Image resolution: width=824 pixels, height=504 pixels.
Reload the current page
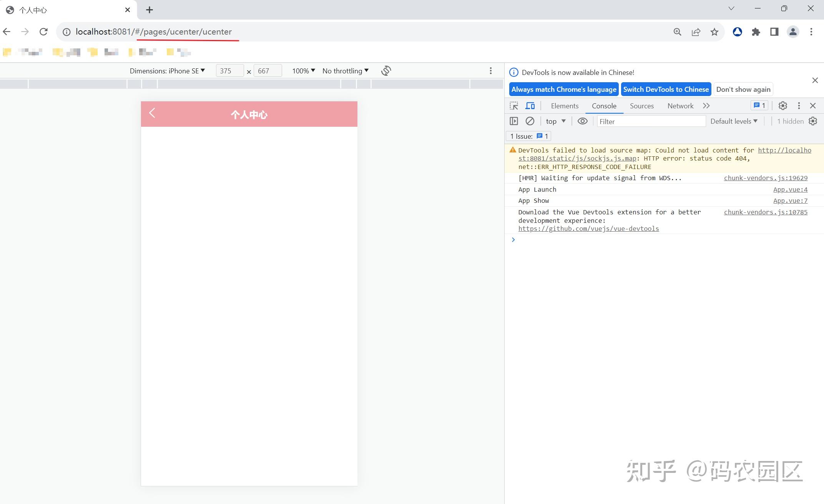[43, 31]
